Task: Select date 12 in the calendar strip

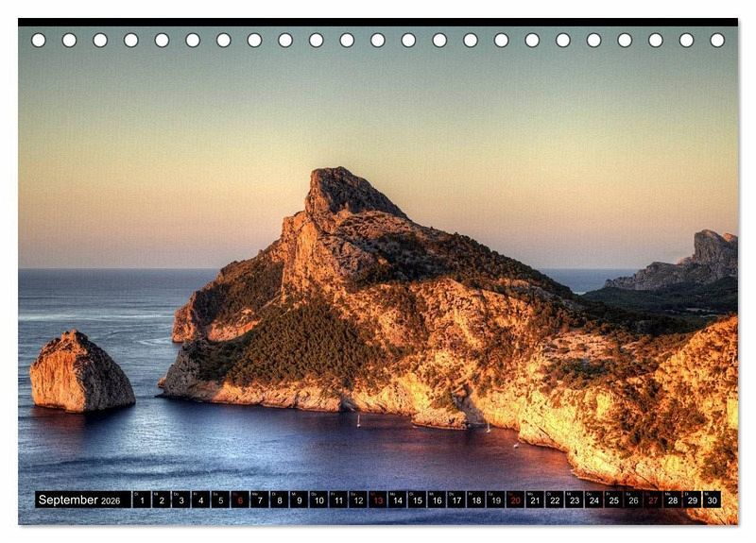Action: [358, 500]
